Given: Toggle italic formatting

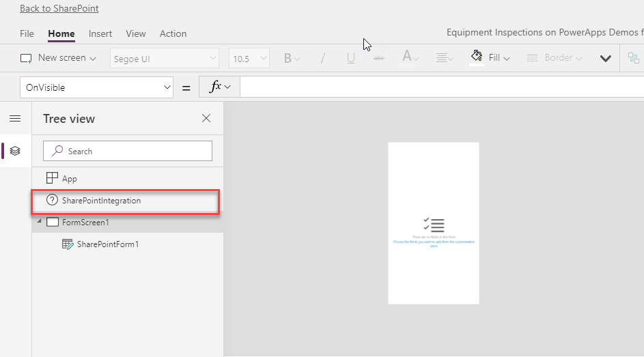Looking at the screenshot, I should (x=323, y=58).
